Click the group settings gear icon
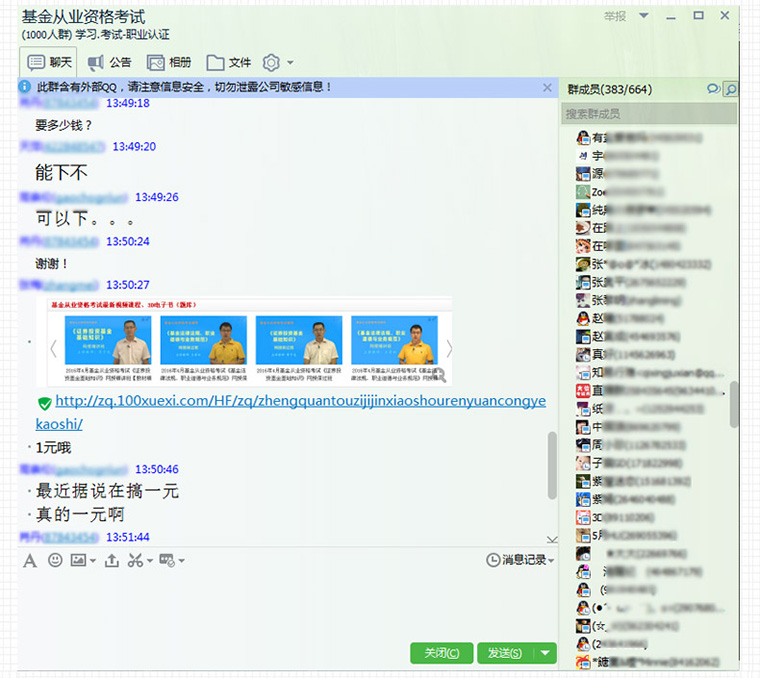This screenshot has height=678, width=760. coord(271,62)
